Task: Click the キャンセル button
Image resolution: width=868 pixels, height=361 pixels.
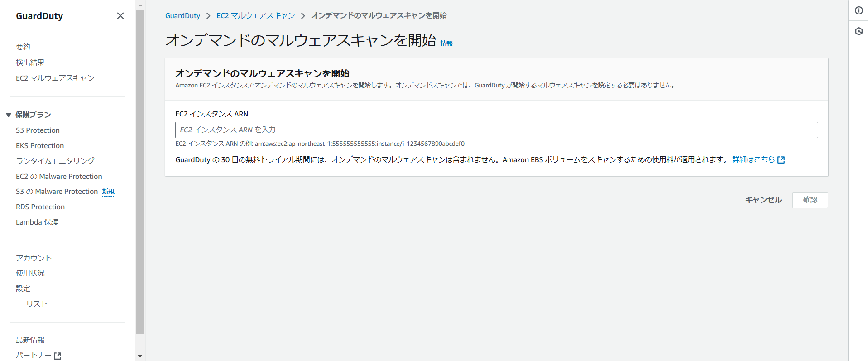Action: pos(763,200)
